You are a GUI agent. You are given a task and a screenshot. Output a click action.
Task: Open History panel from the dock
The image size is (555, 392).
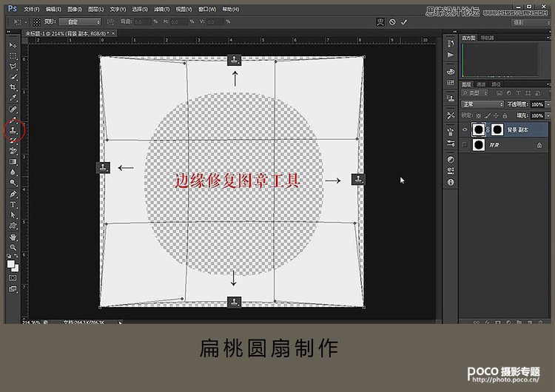pos(451,44)
